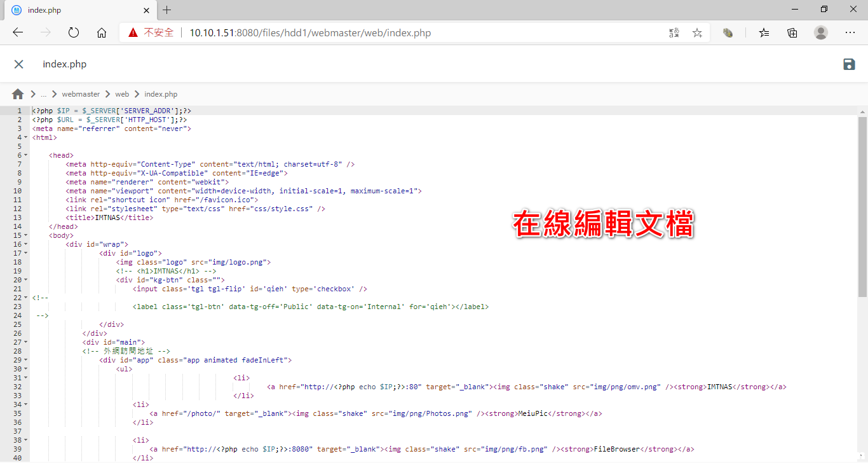The height and width of the screenshot is (463, 868).
Task: Collapse the body tag fold on line 15
Action: click(x=26, y=235)
